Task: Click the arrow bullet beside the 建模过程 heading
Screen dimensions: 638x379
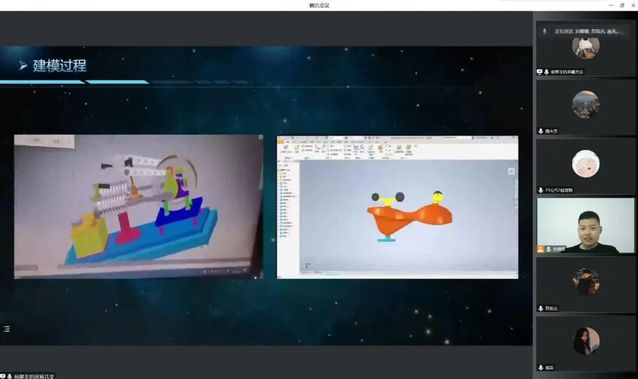Action: click(23, 65)
